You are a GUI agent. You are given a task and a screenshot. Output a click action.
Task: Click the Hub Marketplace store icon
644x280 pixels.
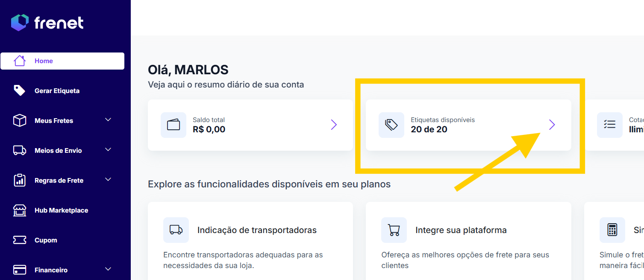click(20, 210)
